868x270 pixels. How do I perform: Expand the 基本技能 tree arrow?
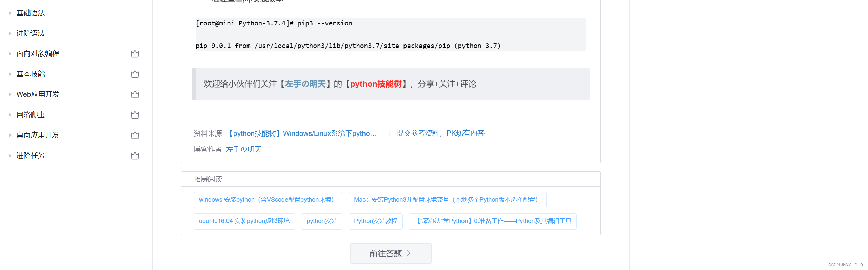(x=10, y=74)
